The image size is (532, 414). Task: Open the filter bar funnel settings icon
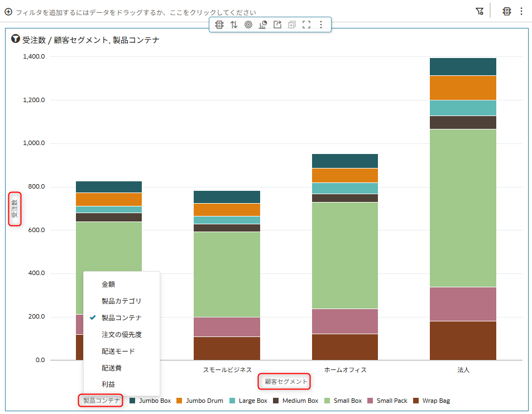480,12
